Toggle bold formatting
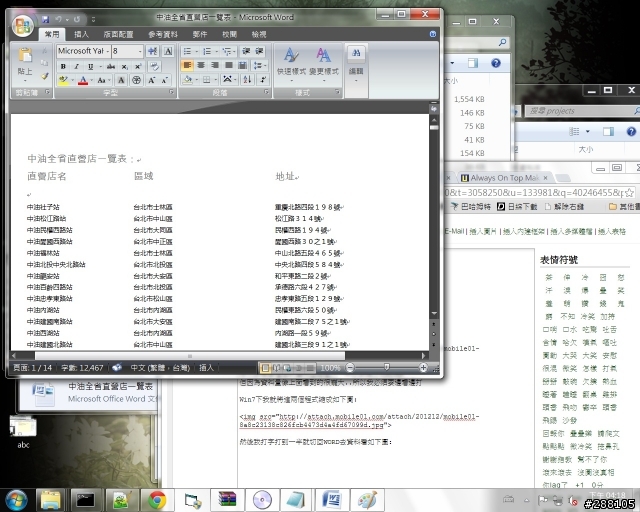 pyautogui.click(x=63, y=66)
